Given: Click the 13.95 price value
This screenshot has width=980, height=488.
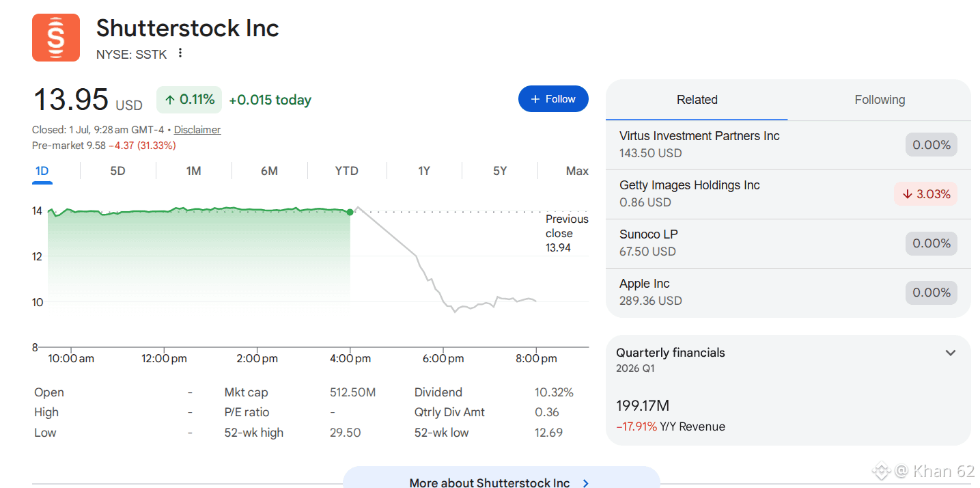Looking at the screenshot, I should pyautogui.click(x=70, y=100).
